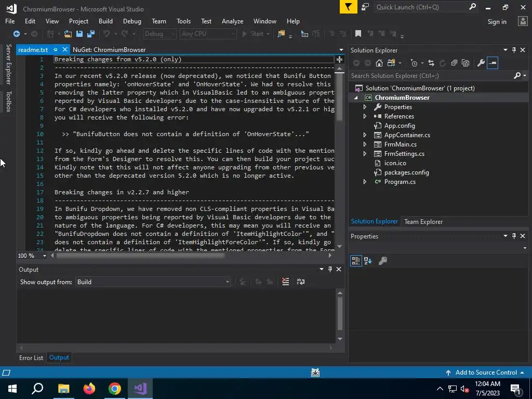Close the readme.txt tab
The height and width of the screenshot is (399, 532).
(65, 49)
